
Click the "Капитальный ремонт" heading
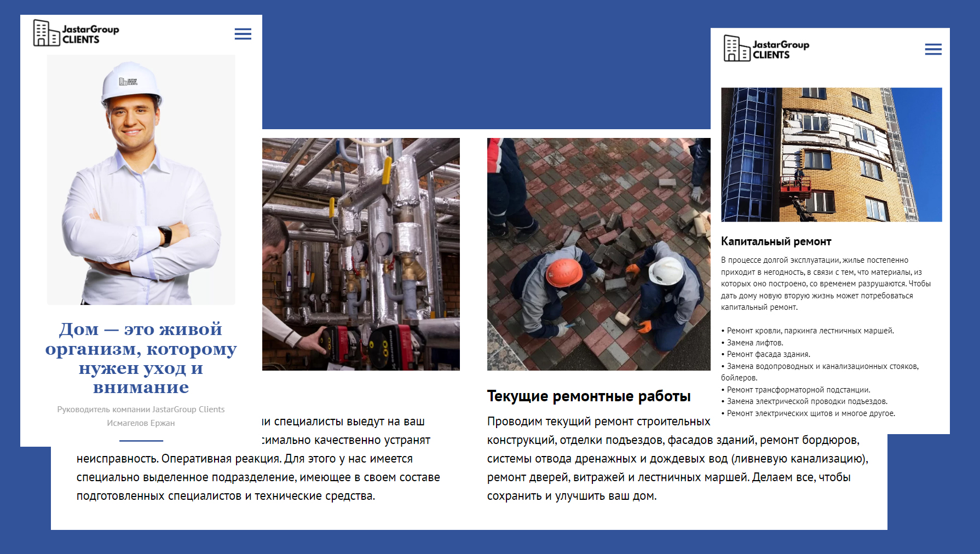pyautogui.click(x=776, y=241)
